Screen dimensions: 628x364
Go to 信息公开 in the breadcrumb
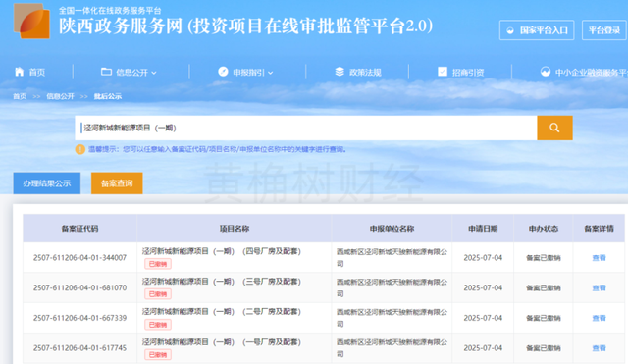pos(60,96)
